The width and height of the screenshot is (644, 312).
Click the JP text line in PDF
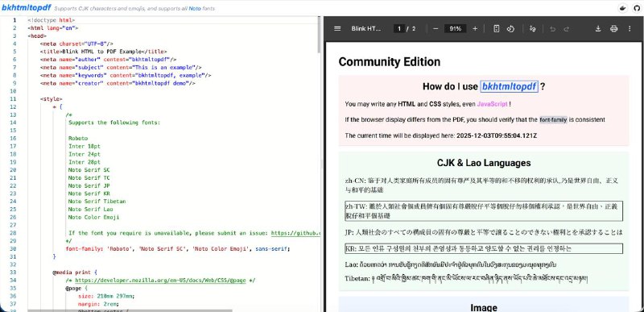click(x=484, y=233)
